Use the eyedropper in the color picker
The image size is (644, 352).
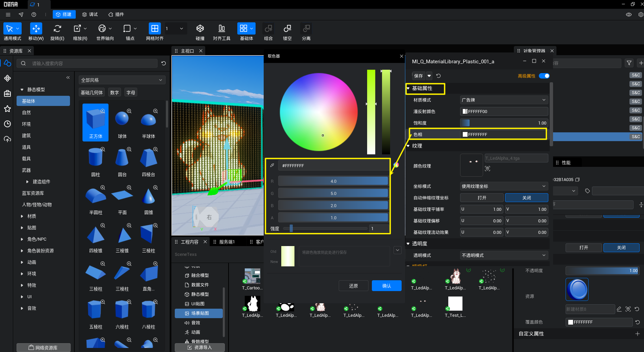[272, 166]
